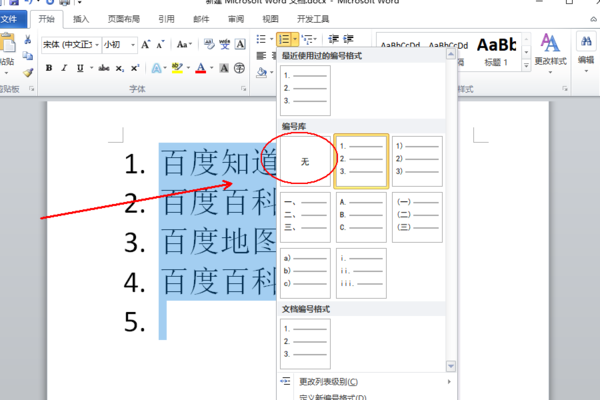The height and width of the screenshot is (400, 600).
Task: Apply the red font color
Action: [201, 68]
